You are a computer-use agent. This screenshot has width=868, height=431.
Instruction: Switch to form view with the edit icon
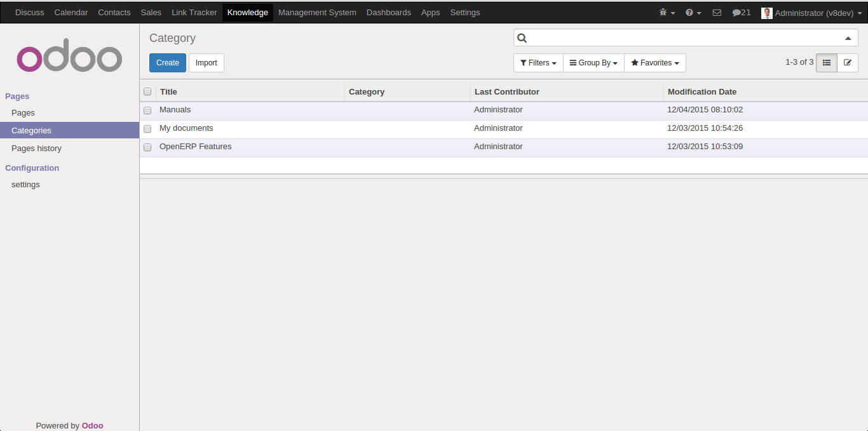[x=848, y=62]
